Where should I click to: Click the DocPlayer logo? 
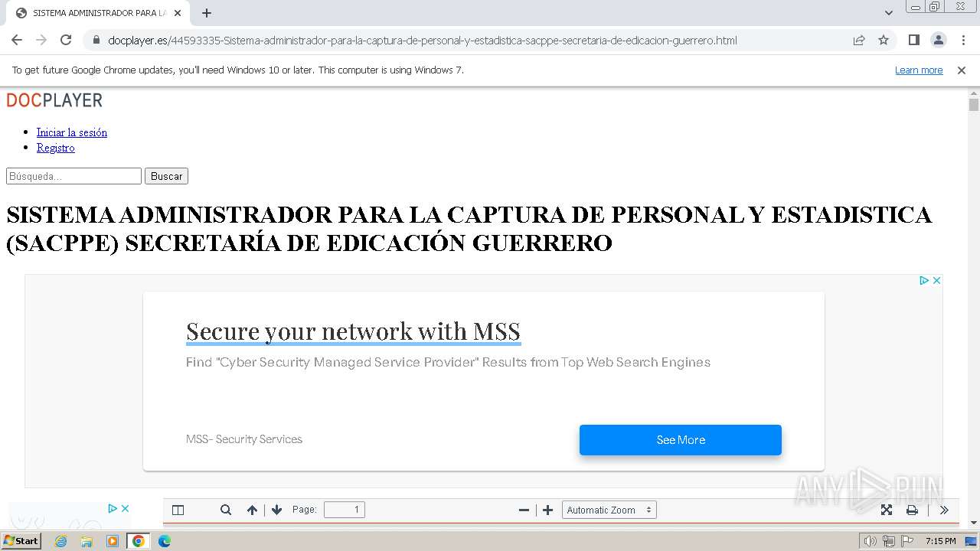click(54, 100)
